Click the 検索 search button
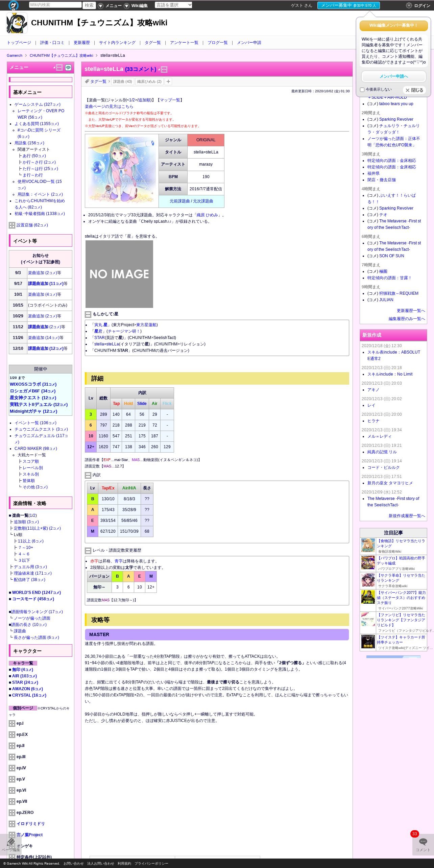Screen dimensions: 434x868 point(89,5)
